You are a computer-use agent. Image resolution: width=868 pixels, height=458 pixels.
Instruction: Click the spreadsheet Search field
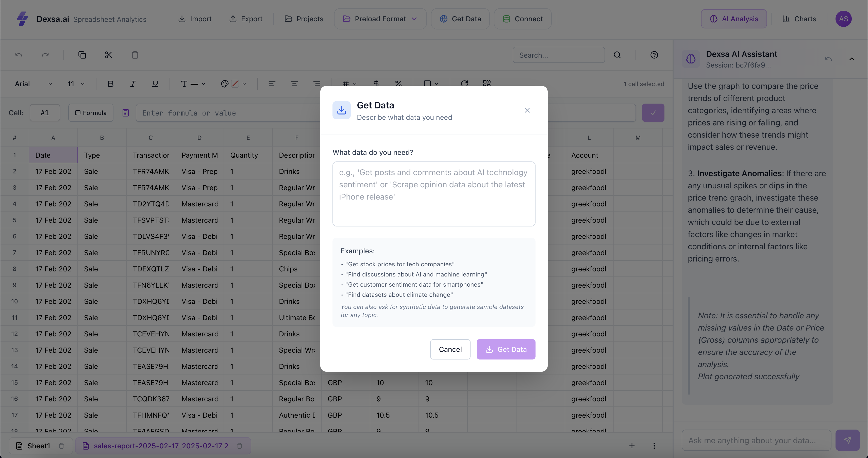[x=559, y=55]
